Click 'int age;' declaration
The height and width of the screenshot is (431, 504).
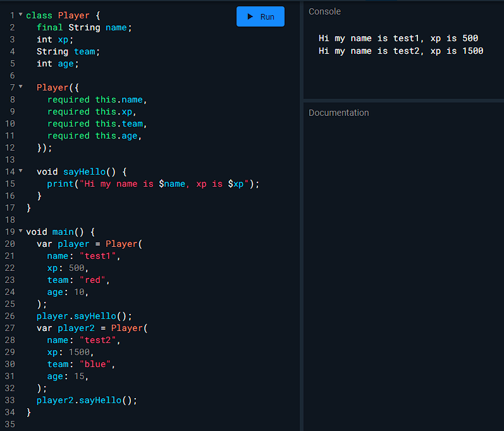58,64
